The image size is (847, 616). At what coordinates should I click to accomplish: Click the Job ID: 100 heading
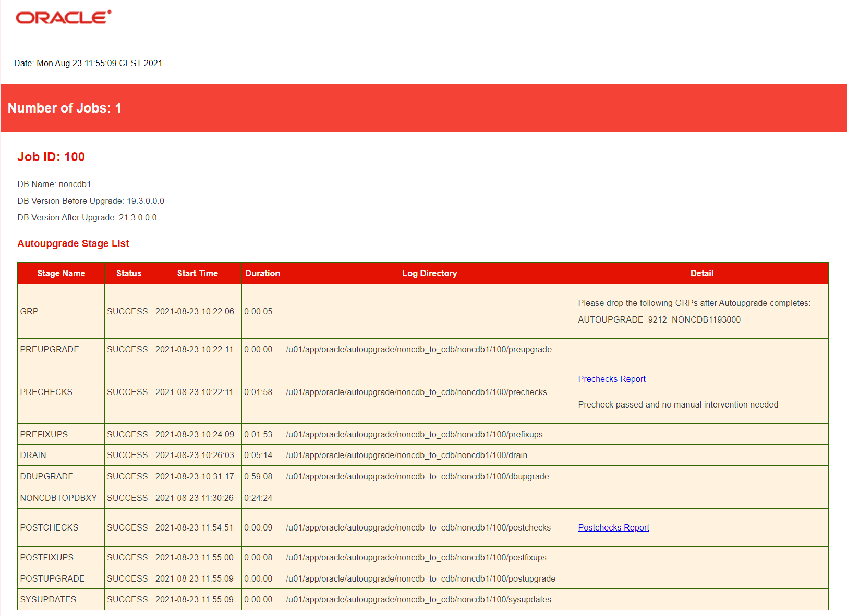click(51, 157)
